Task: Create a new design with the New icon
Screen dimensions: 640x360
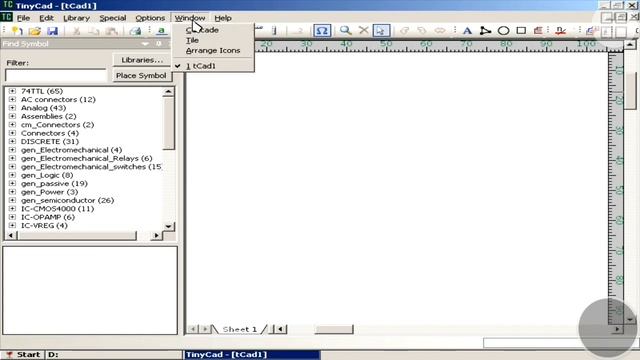Action: pyautogui.click(x=17, y=31)
